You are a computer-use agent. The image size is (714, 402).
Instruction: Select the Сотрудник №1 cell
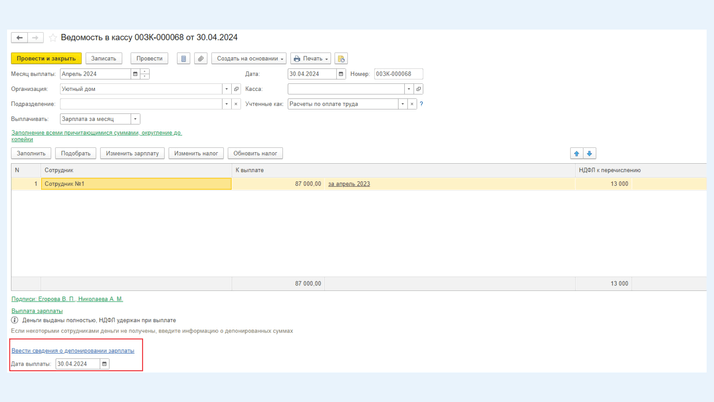tap(136, 184)
